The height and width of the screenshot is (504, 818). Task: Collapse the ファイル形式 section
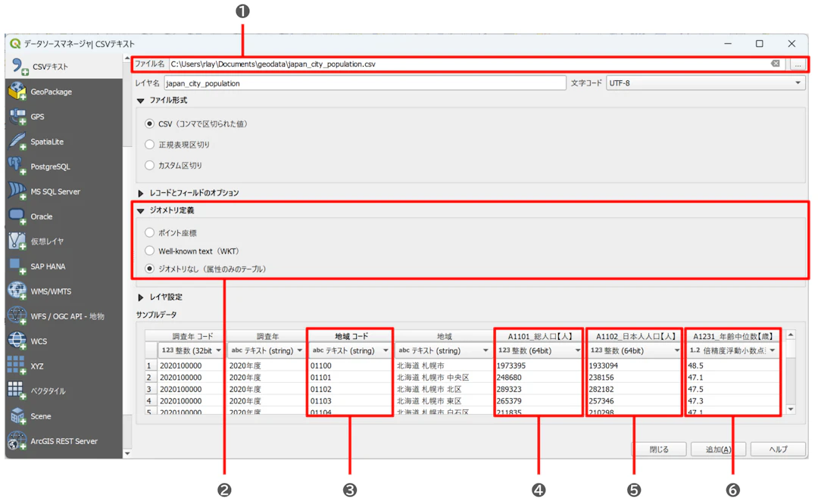click(140, 101)
